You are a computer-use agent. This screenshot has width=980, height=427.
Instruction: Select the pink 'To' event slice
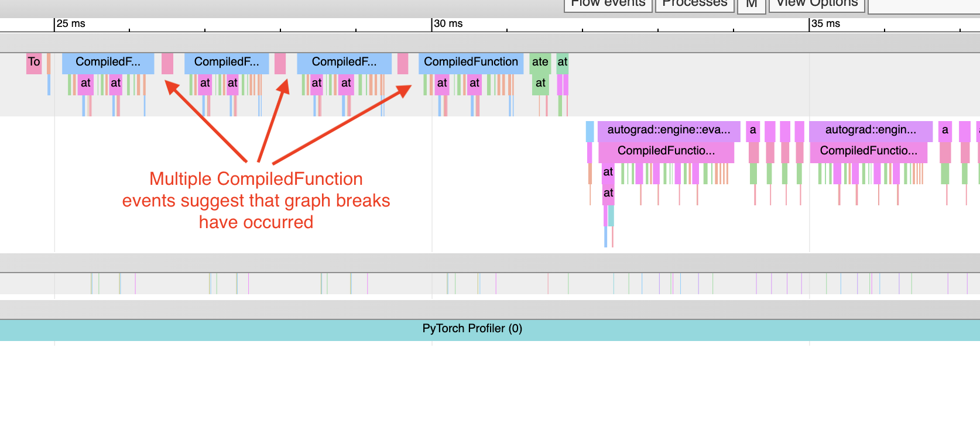[x=34, y=63]
